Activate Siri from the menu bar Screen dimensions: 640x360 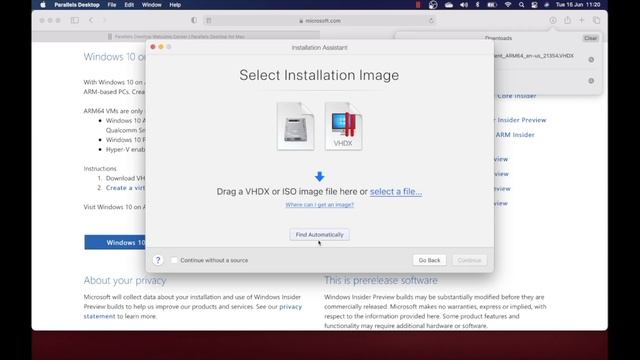(x=547, y=5)
